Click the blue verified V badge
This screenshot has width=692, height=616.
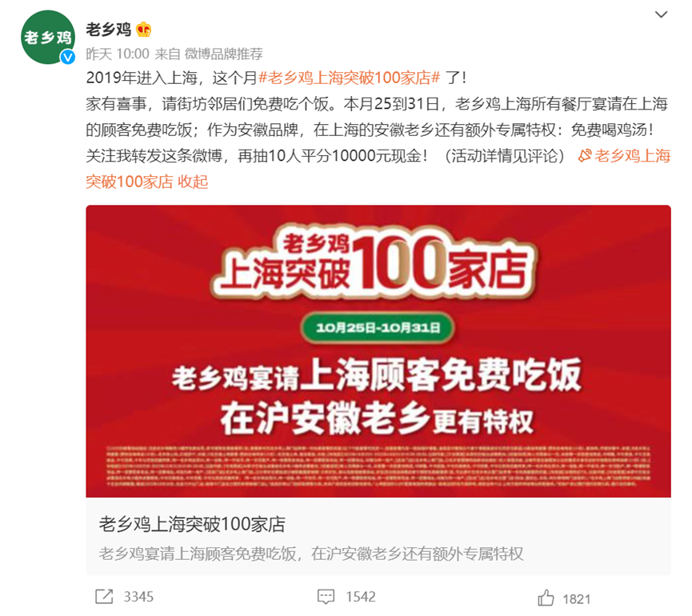(67, 57)
